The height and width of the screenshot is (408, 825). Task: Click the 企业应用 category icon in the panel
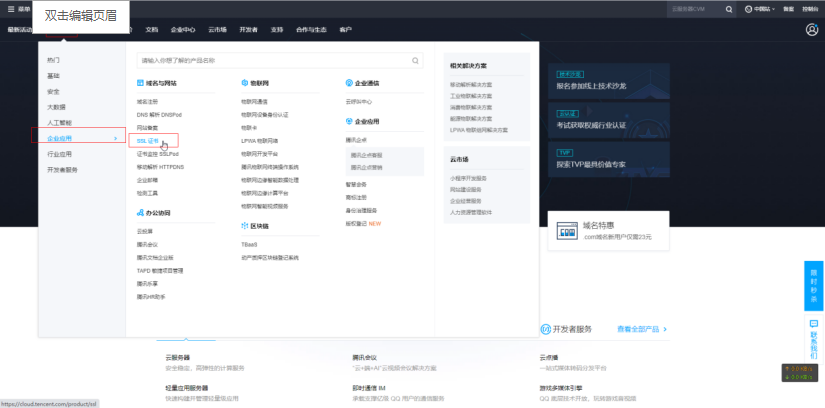click(349, 122)
